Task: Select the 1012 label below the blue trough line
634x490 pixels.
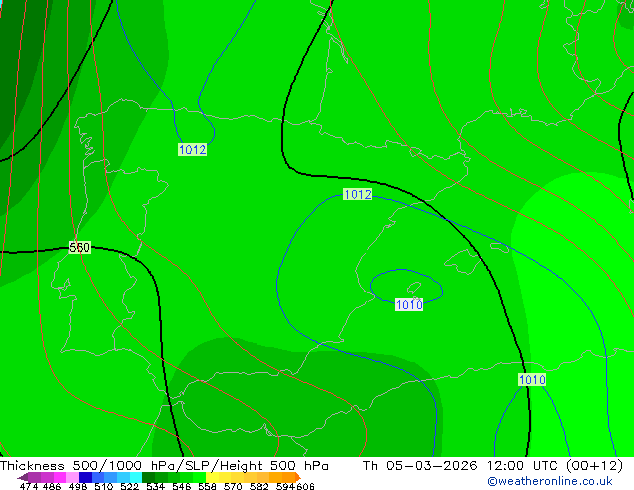Action: [192, 150]
